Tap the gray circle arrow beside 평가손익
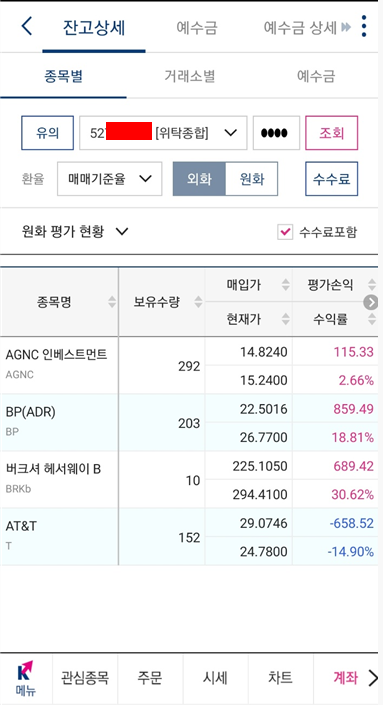This screenshot has height=705, width=383. click(x=370, y=303)
